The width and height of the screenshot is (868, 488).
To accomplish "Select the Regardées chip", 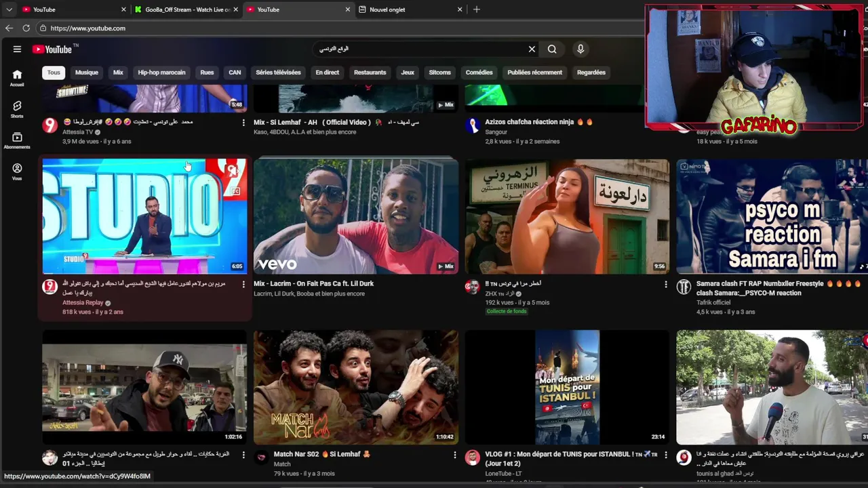I will [x=591, y=73].
